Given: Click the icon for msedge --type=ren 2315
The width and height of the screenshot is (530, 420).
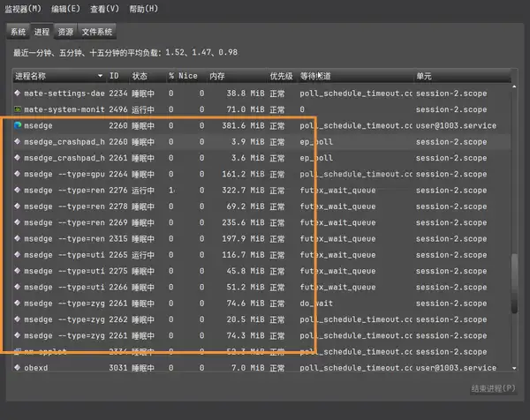Looking at the screenshot, I should coord(18,239).
